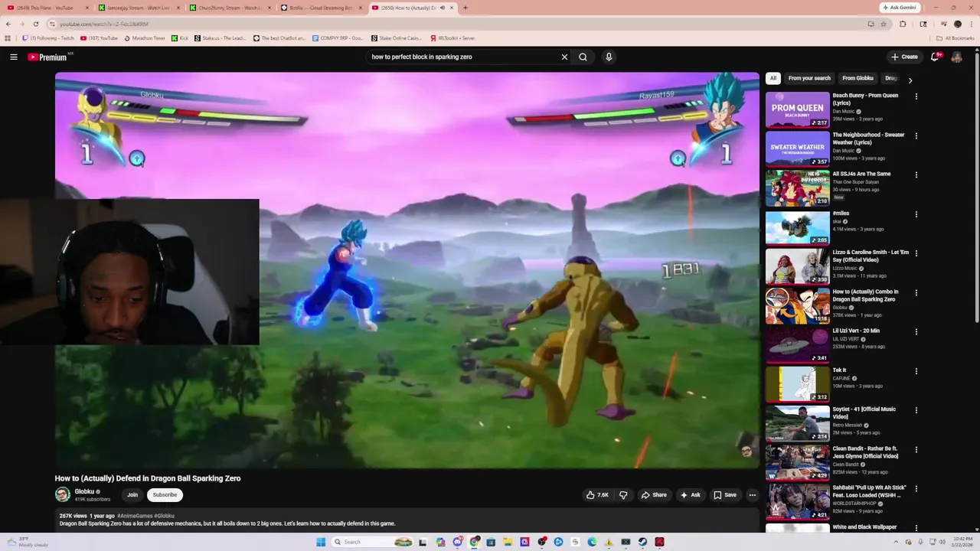Like the video with thumbs up
The width and height of the screenshot is (980, 551).
click(x=597, y=495)
